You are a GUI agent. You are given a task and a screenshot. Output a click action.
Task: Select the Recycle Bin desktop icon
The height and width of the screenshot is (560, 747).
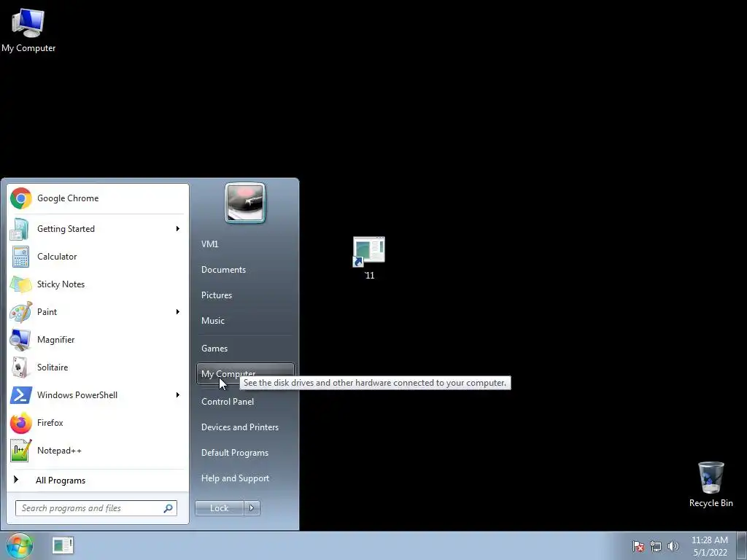click(711, 484)
